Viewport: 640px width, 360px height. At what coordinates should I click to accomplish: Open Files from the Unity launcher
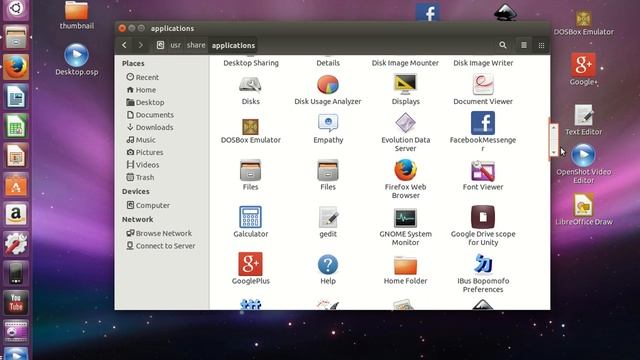tap(16, 37)
